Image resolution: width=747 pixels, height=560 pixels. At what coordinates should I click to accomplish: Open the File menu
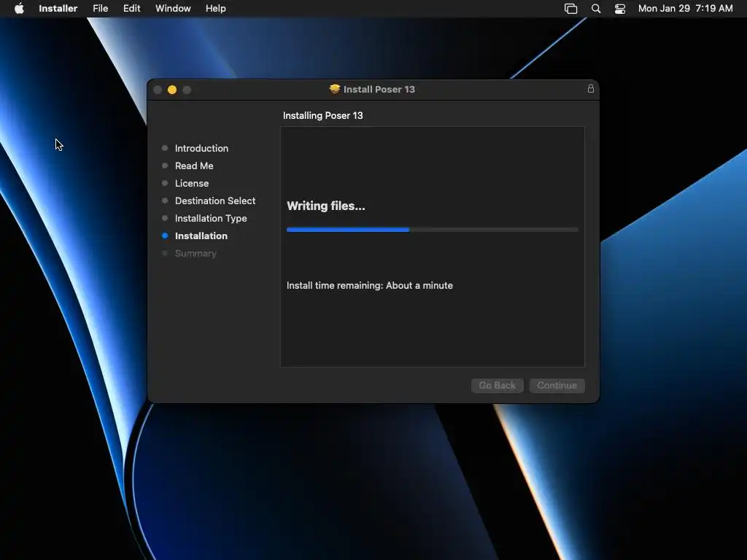point(100,9)
